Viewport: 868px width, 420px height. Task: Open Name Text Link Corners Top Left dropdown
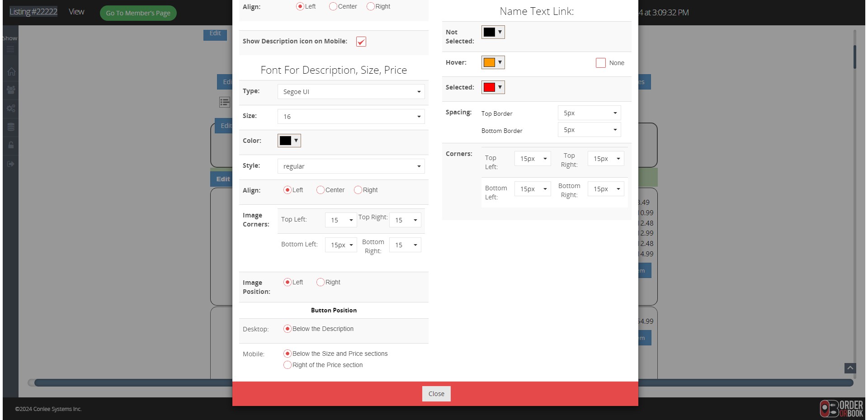tap(533, 158)
